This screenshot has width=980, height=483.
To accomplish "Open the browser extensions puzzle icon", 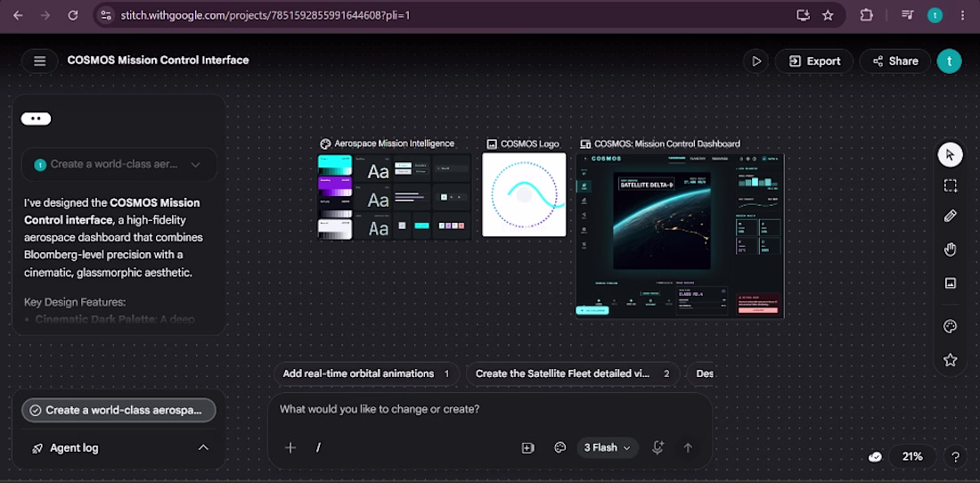I will (866, 15).
